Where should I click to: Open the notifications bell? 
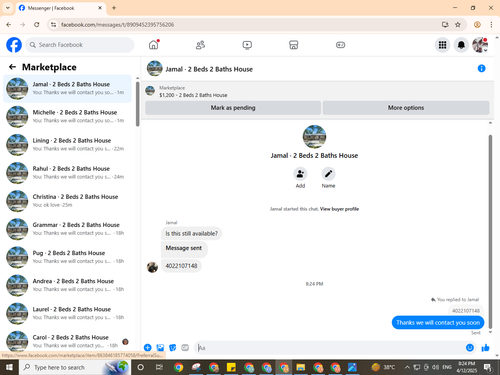461,45
